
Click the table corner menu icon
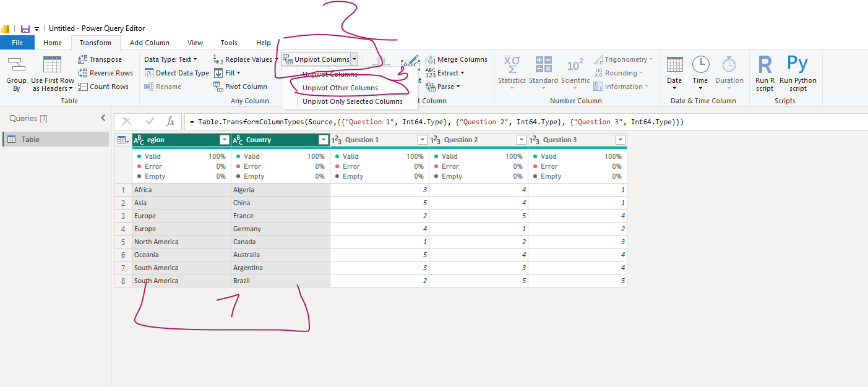(x=123, y=140)
